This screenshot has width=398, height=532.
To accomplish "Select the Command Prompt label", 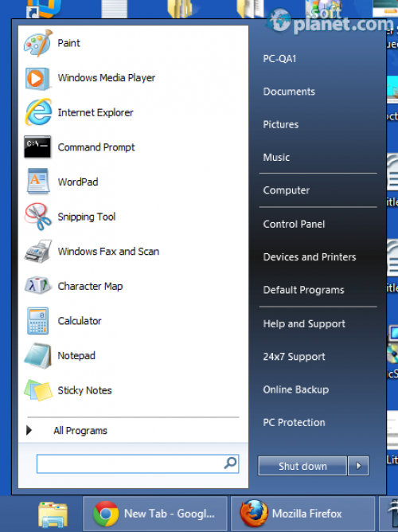I will pyautogui.click(x=96, y=147).
